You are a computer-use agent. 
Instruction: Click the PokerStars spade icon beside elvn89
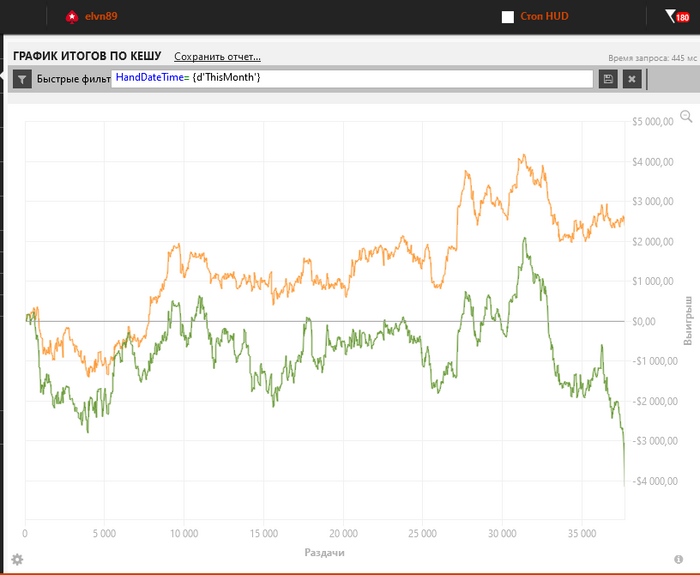(x=72, y=17)
